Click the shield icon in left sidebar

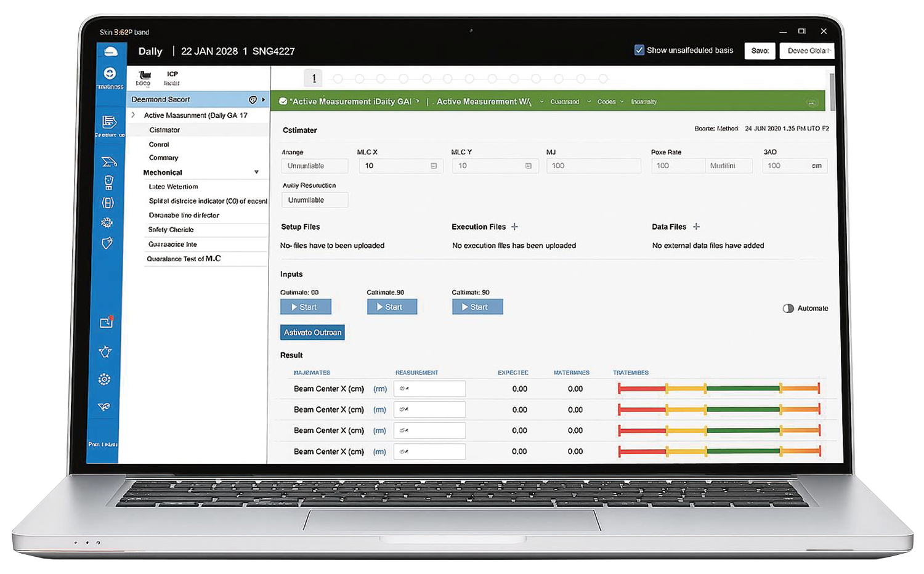point(107,243)
